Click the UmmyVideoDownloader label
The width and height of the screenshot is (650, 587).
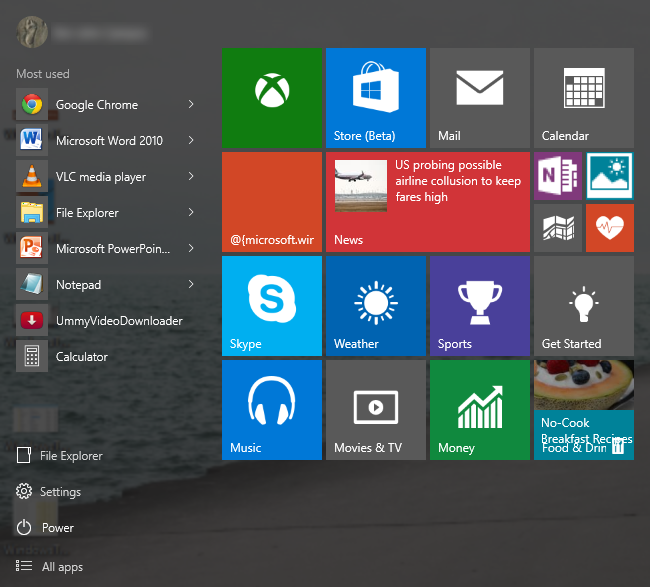point(119,321)
